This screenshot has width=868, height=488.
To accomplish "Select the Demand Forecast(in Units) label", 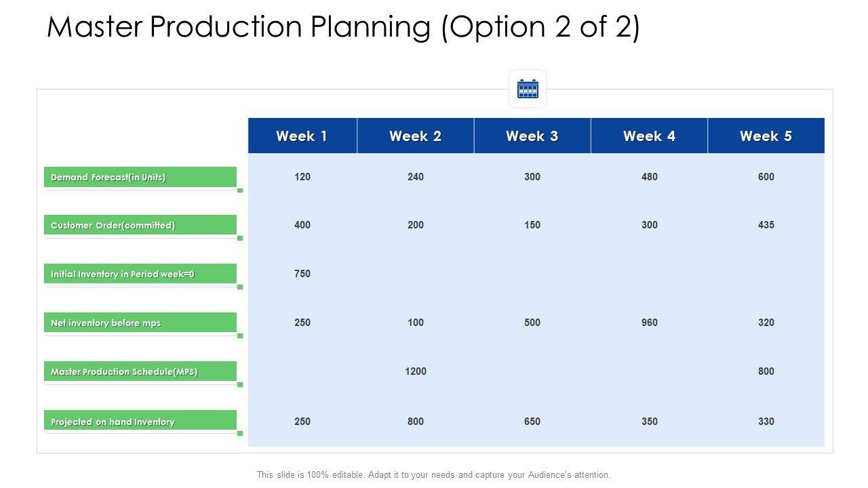I will (x=108, y=178).
